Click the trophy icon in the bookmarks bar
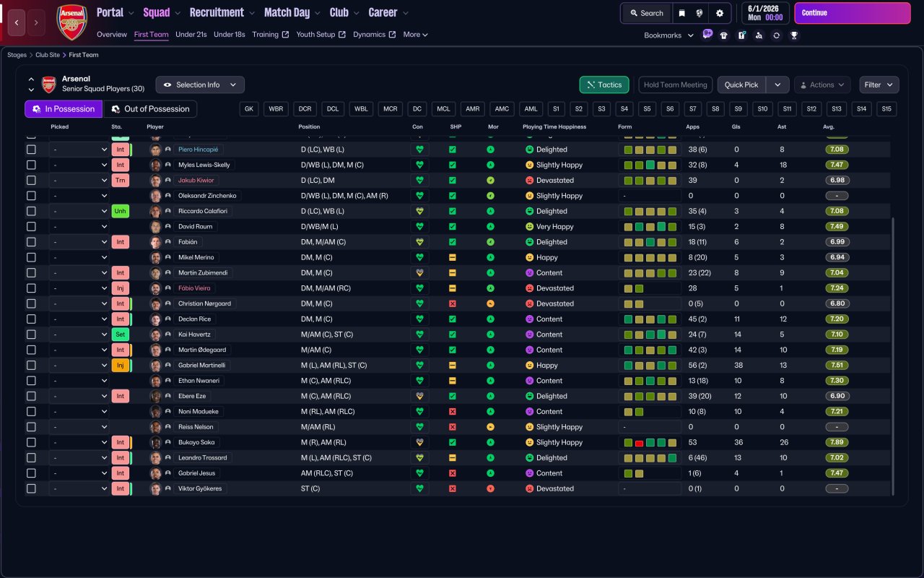This screenshot has height=578, width=924. click(793, 35)
